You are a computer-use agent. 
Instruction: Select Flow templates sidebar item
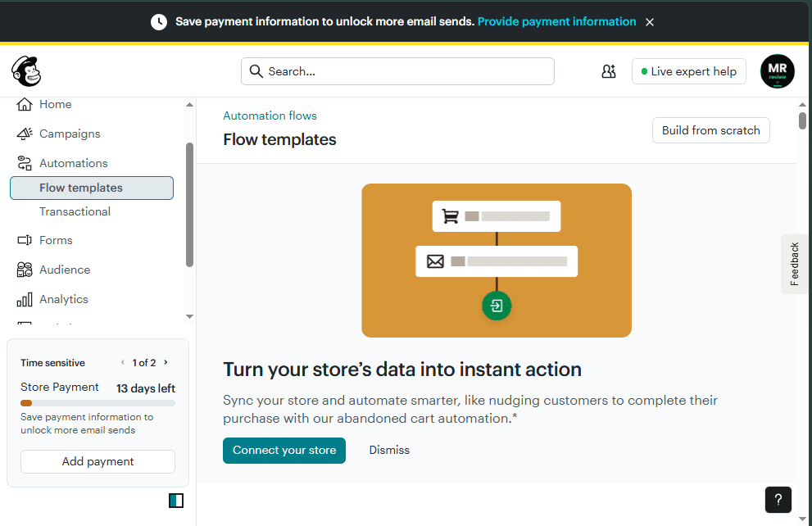click(x=92, y=188)
